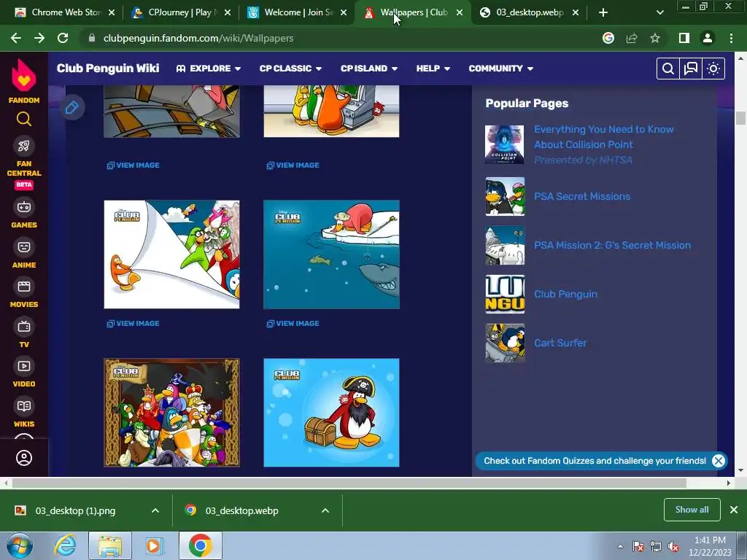Open Windows Explorer folder in taskbar

click(x=109, y=546)
